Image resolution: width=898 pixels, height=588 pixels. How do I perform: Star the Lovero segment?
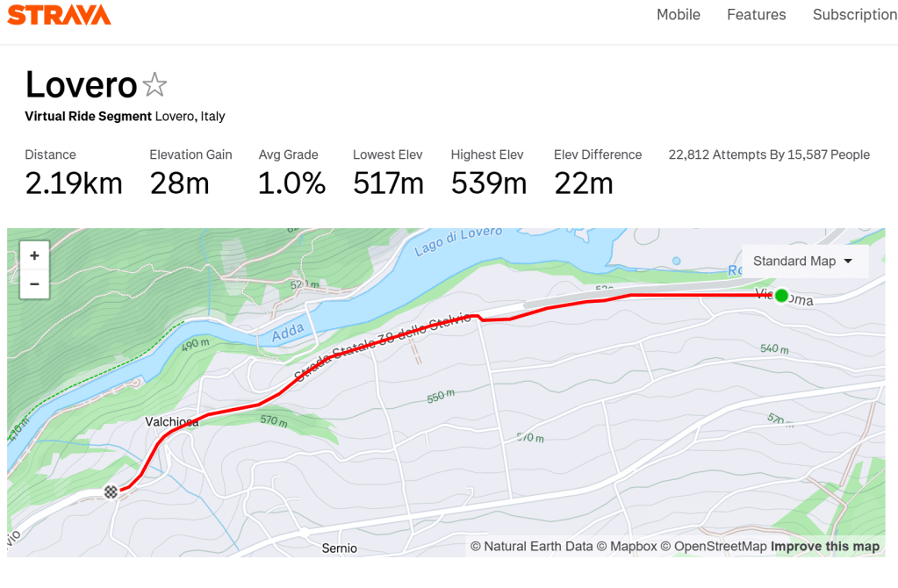click(154, 85)
